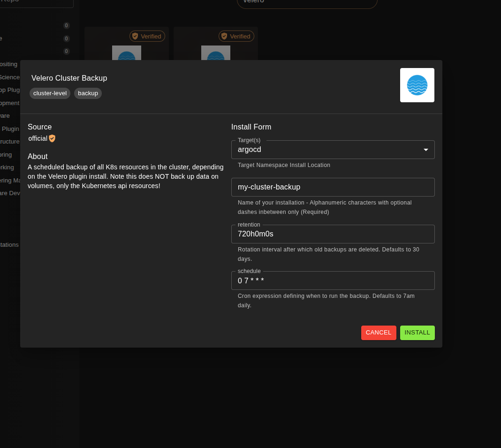This screenshot has width=501, height=448.
Task: Click the Velero search box at the top
Action: [307, 3]
